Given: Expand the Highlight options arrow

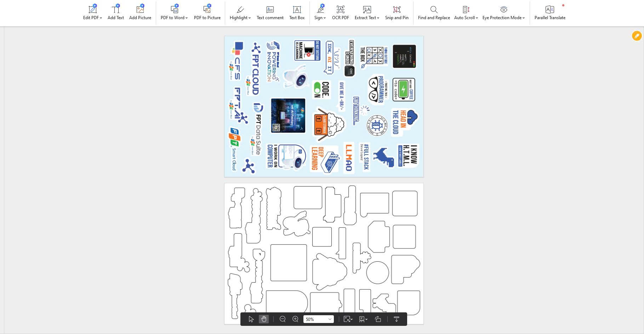Looking at the screenshot, I should point(250,18).
